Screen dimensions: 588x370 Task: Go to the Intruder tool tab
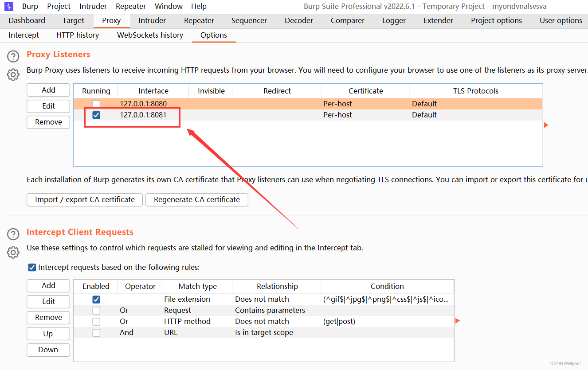152,20
